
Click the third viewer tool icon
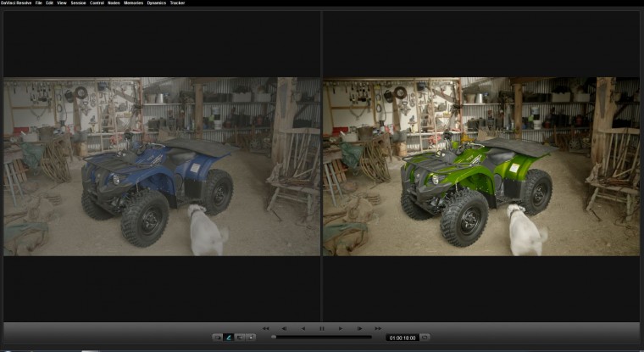240,338
